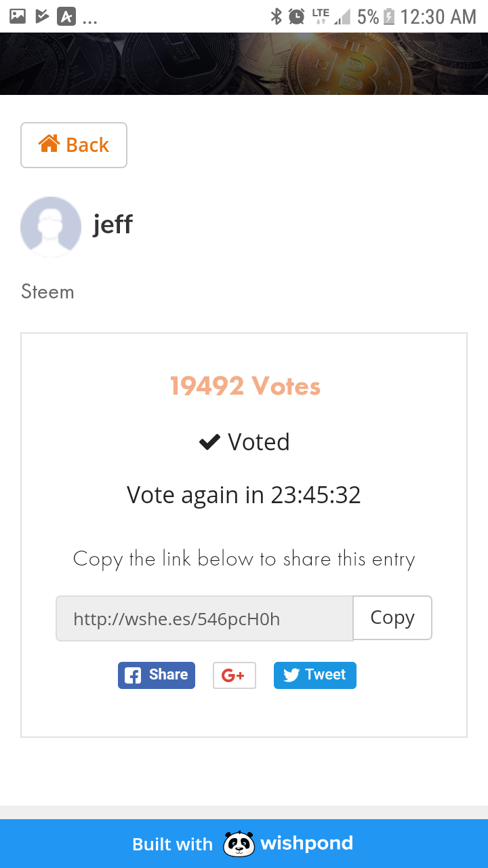Select the wshe.es share link field
The image size is (488, 868).
click(x=204, y=618)
